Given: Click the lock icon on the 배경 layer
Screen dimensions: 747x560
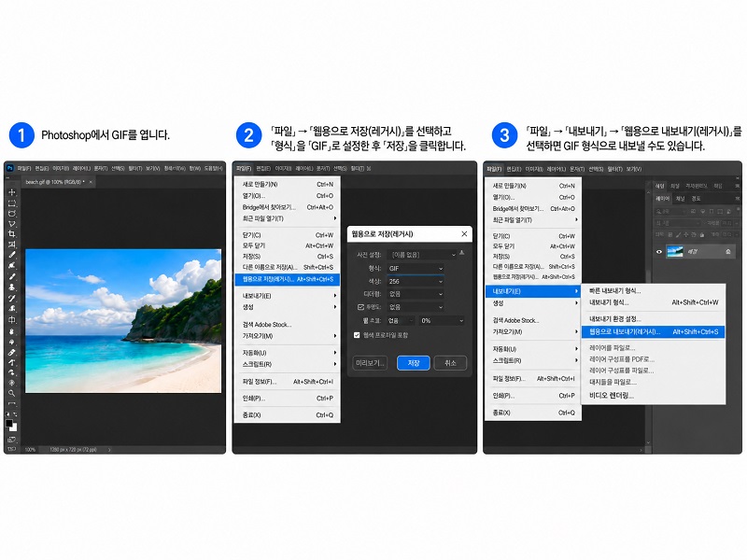Looking at the screenshot, I should [x=728, y=251].
